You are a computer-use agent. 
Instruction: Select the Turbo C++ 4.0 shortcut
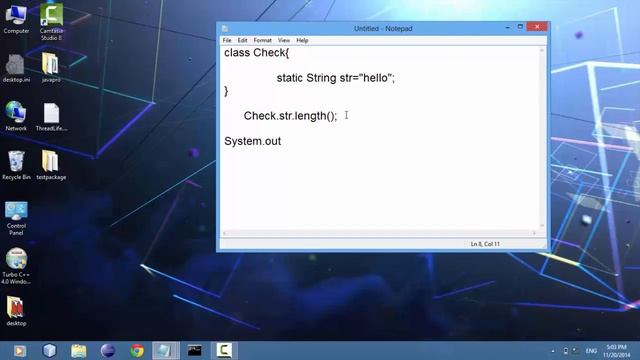click(16, 266)
